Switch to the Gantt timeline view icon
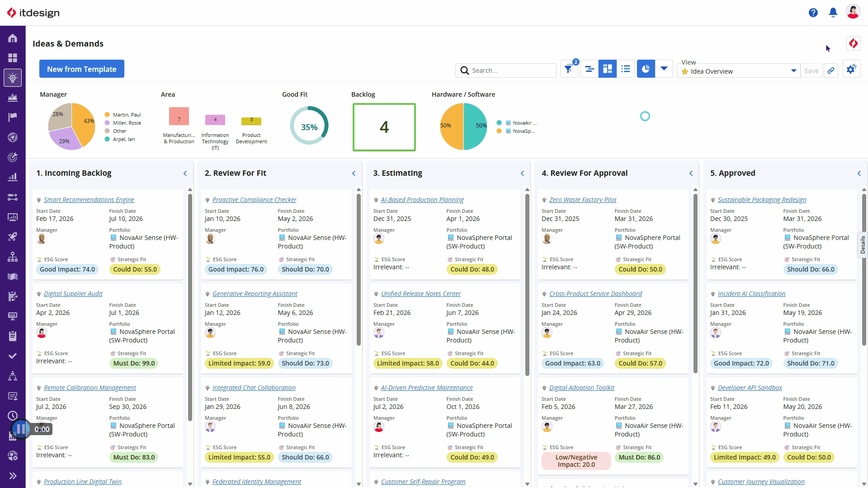 pos(590,69)
